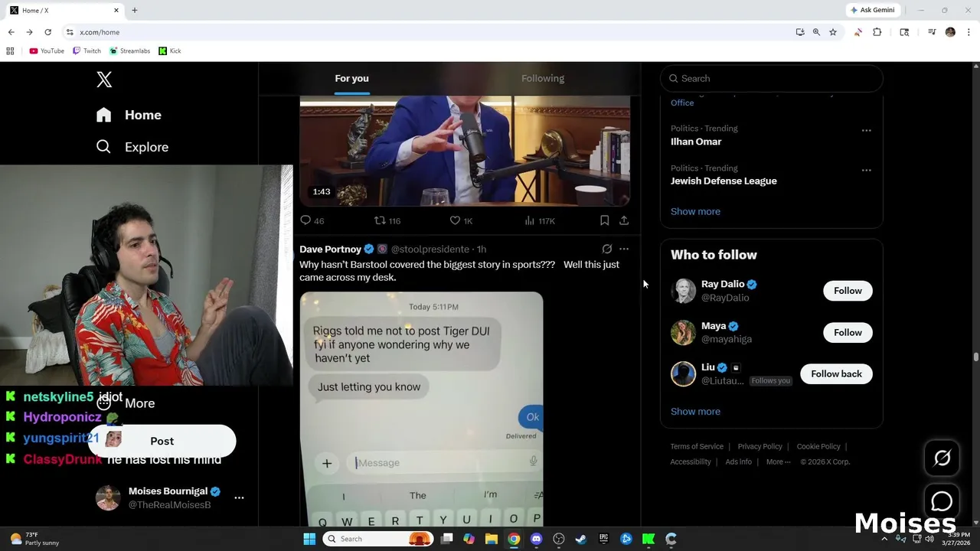
Task: Open the YouTube bookmark
Action: [47, 51]
